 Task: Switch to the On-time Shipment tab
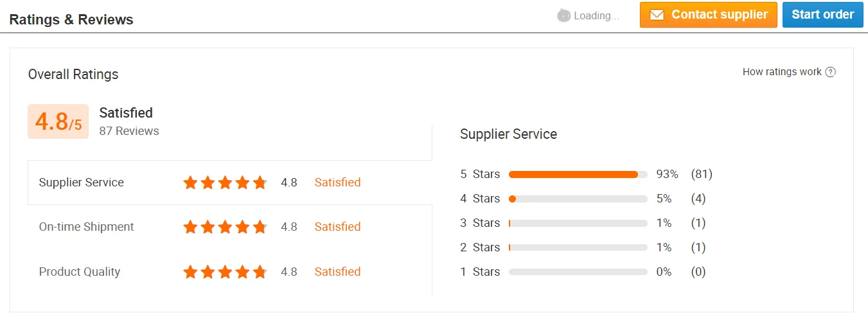coord(87,227)
